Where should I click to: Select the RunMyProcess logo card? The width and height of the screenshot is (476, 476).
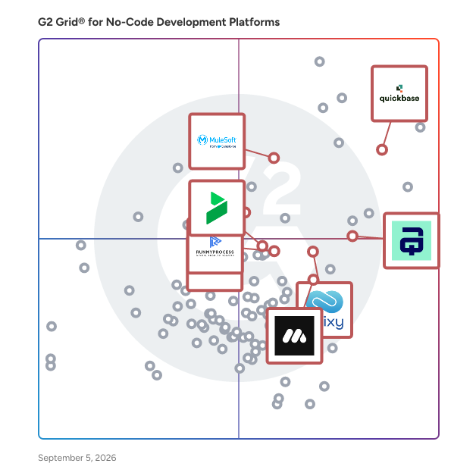click(x=215, y=253)
